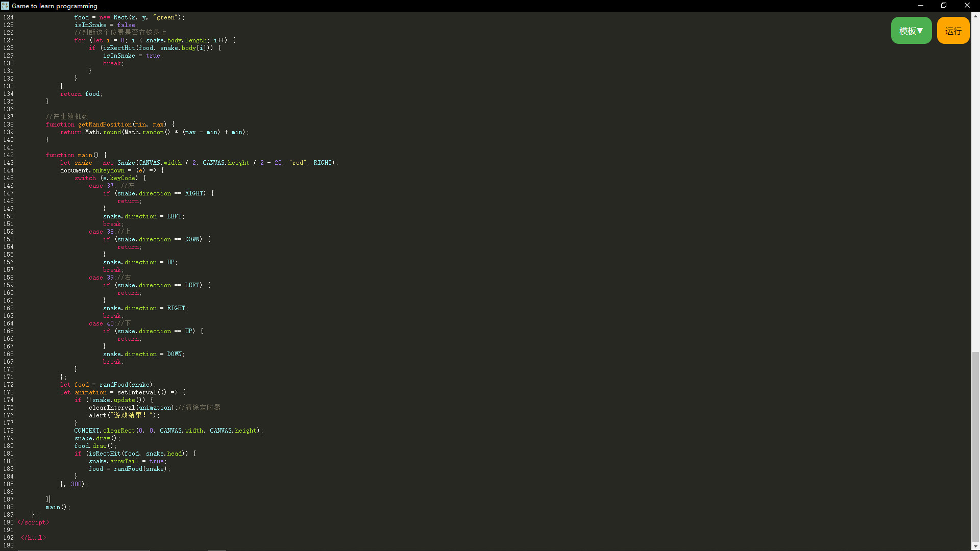Click line number 142 in the gutter
The image size is (980, 551).
tap(9, 155)
